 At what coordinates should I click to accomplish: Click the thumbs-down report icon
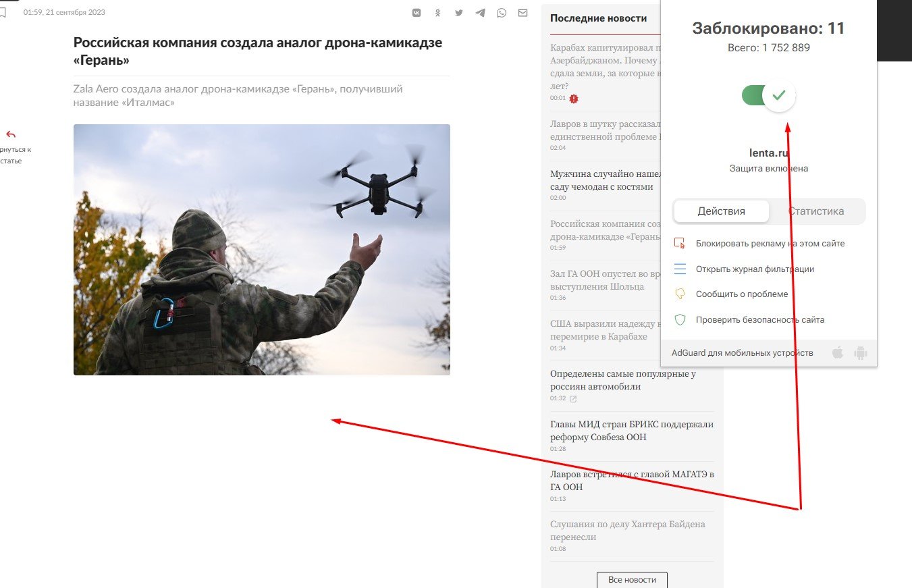680,294
